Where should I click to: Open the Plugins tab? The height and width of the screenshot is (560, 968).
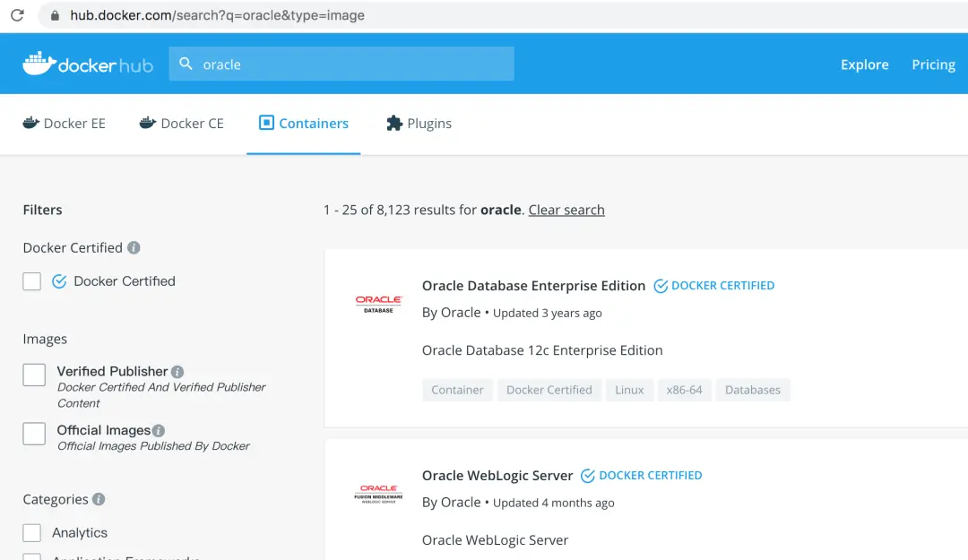[419, 124]
